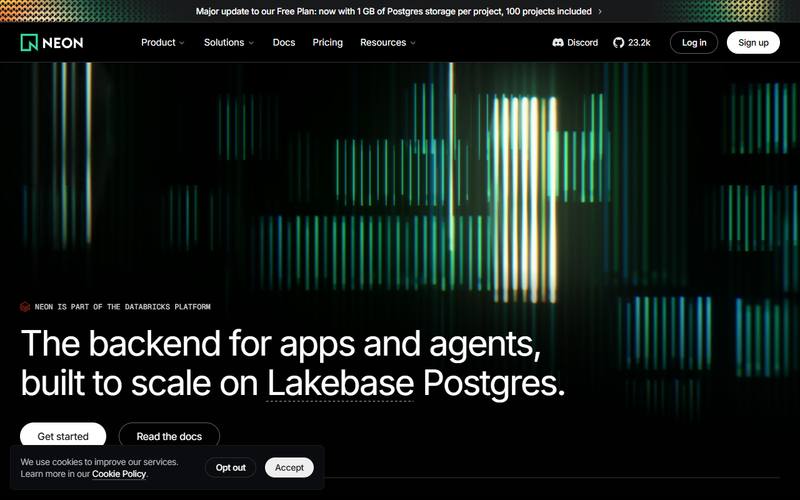The width and height of the screenshot is (800, 500).
Task: Expand the Product menu chevron
Action: point(182,43)
